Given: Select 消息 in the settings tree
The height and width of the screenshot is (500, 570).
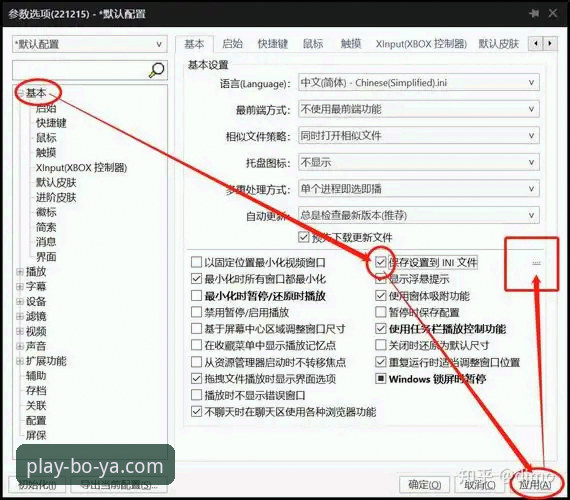Looking at the screenshot, I should 46,242.
